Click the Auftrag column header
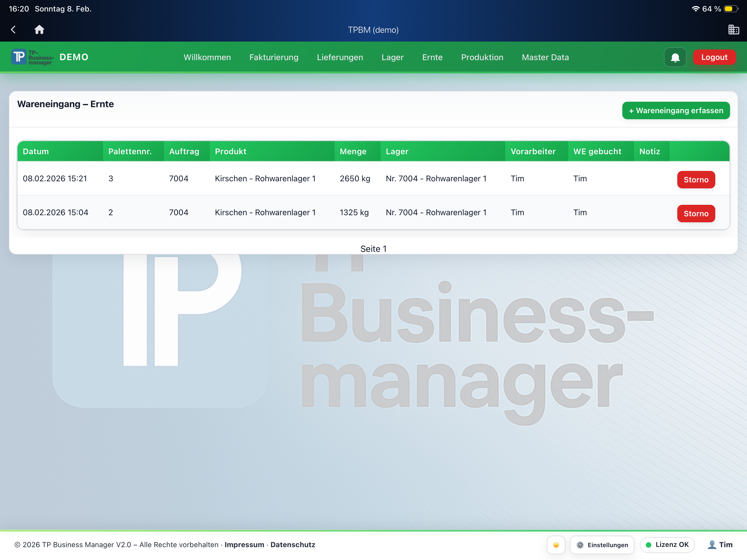 187,151
